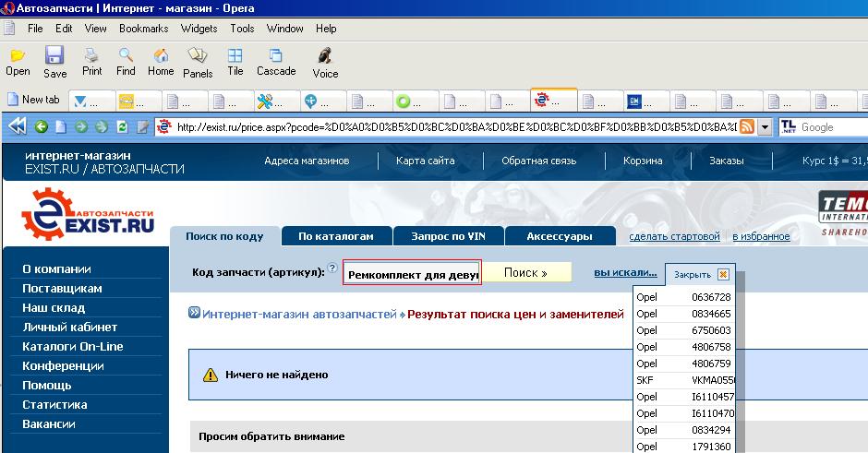Select history entry SKF VKMA055

click(683, 380)
